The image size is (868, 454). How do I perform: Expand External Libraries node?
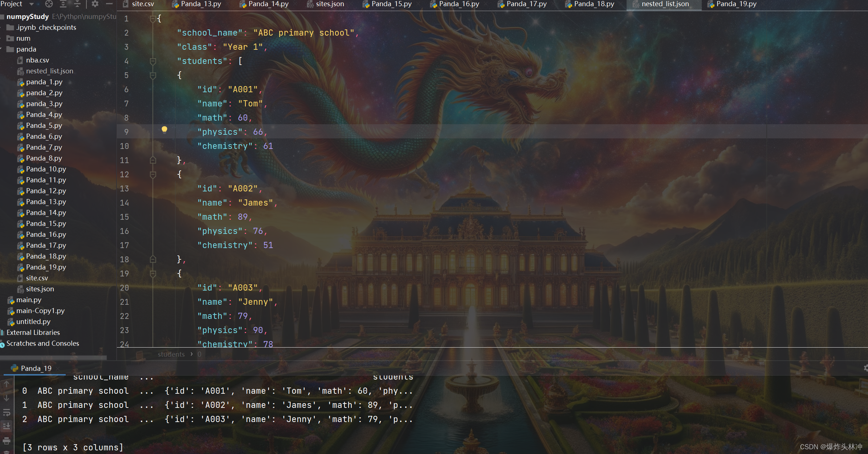[x=33, y=332]
